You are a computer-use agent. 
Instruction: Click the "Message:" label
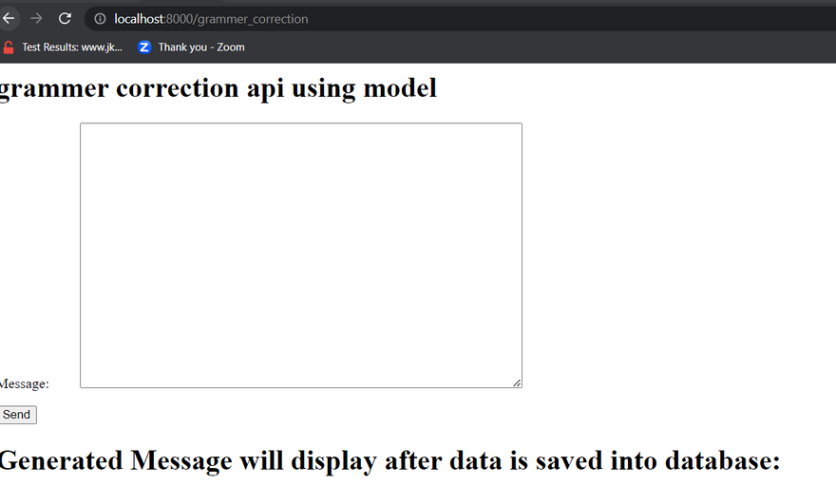coord(24,383)
